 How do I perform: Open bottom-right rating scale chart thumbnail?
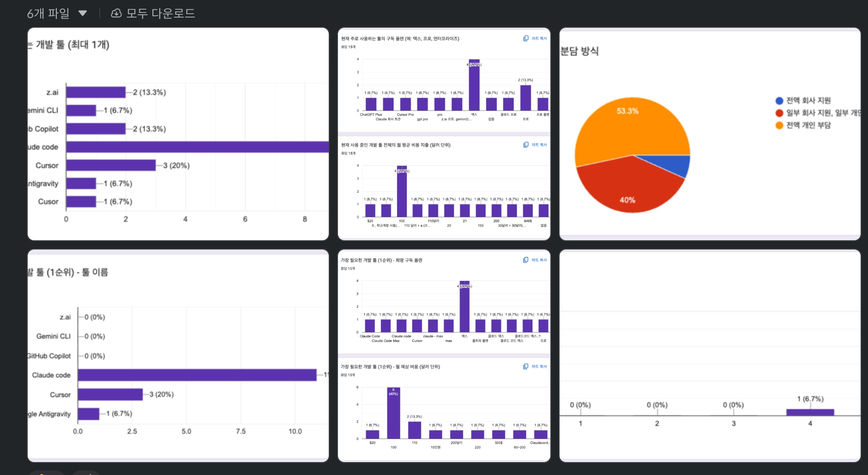(710, 356)
